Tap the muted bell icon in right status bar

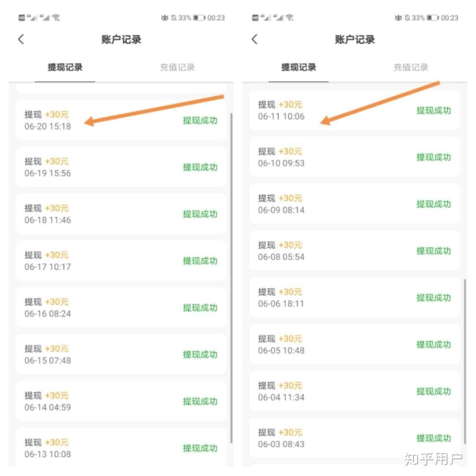tap(407, 18)
